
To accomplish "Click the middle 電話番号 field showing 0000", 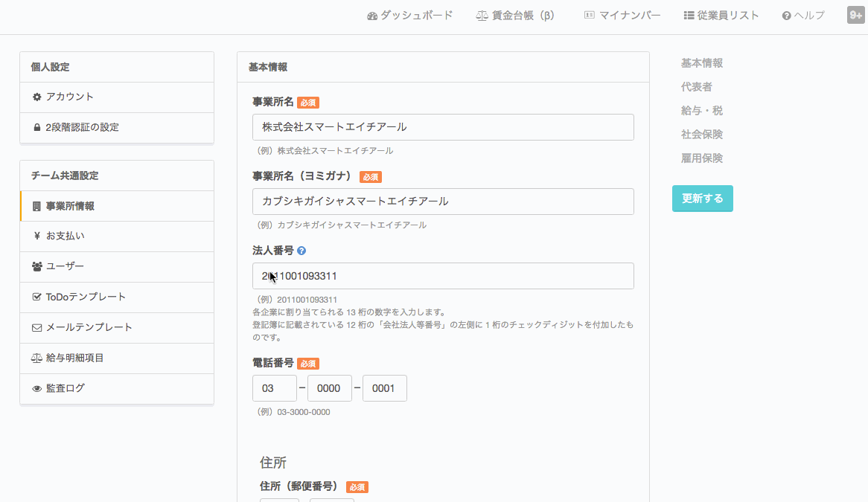I will coord(329,387).
